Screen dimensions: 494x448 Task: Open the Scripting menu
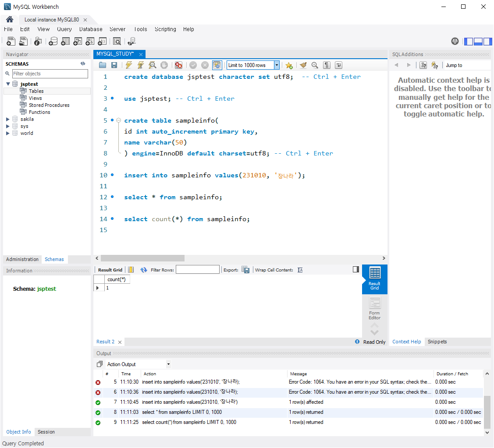[165, 29]
